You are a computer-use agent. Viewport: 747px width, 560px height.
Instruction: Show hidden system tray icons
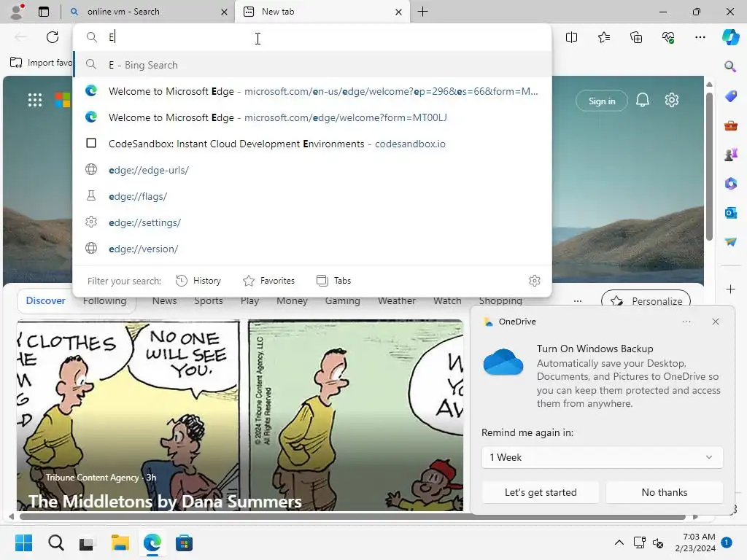tap(619, 542)
